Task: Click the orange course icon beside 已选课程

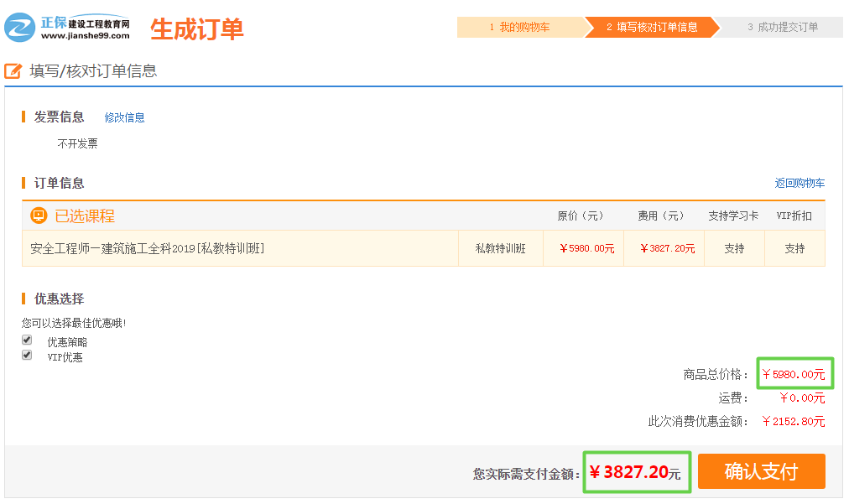Action: click(x=39, y=216)
